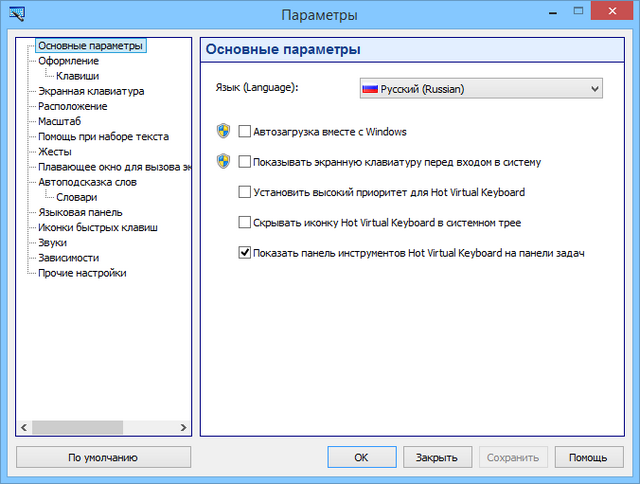Uncheck Показать панель инструментов checkbox
640x484 pixels.
click(245, 253)
